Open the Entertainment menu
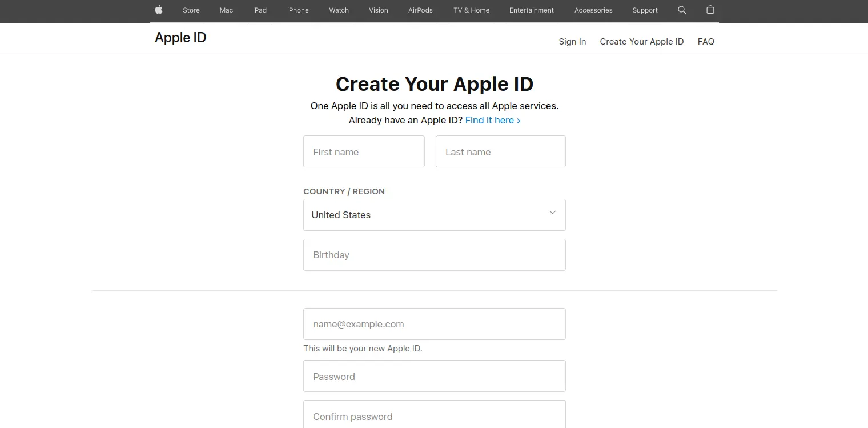 click(532, 10)
